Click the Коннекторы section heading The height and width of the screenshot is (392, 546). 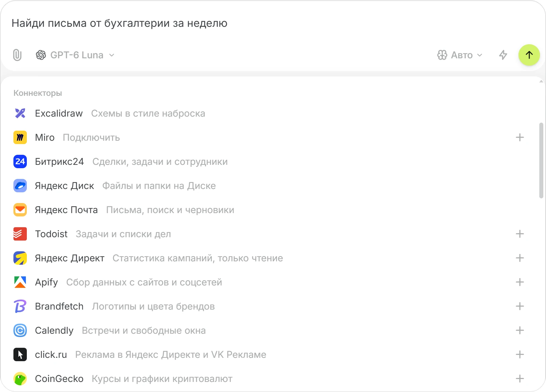pyautogui.click(x=38, y=93)
